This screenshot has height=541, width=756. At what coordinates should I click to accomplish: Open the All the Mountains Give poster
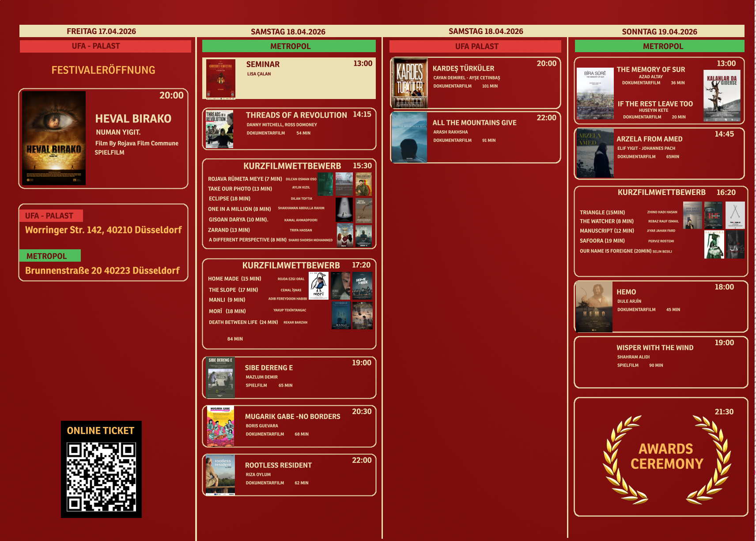tap(409, 137)
